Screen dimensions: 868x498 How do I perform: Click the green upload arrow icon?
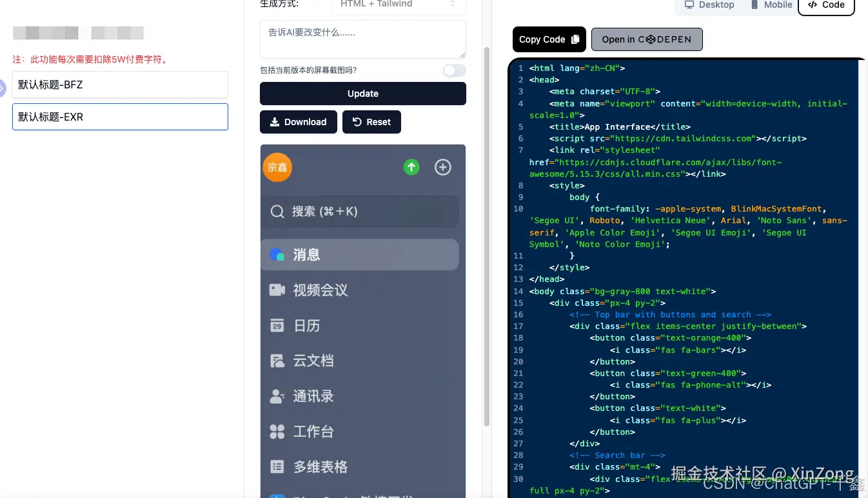coord(411,166)
